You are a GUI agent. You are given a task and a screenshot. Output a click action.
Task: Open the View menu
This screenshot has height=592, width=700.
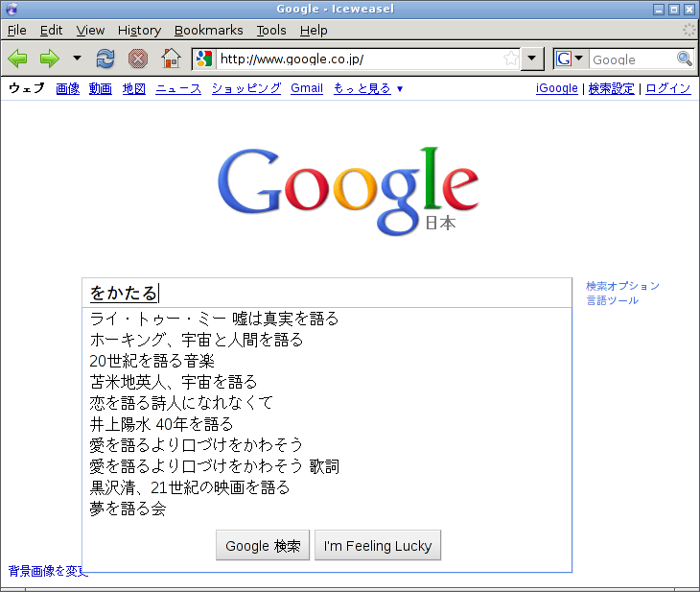pyautogui.click(x=90, y=31)
